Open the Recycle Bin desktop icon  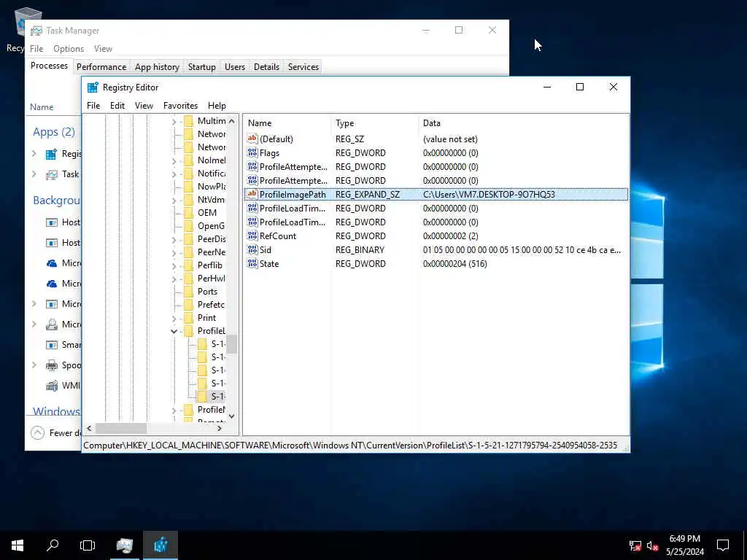click(17, 29)
